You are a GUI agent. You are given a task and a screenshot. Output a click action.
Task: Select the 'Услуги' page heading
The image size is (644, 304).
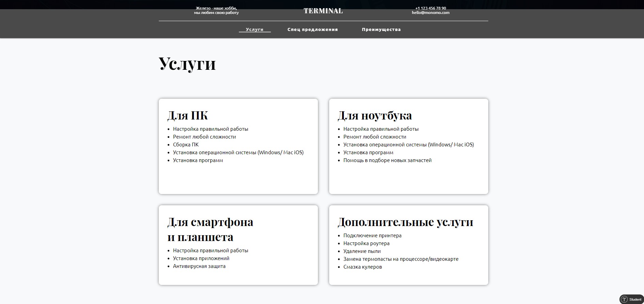pyautogui.click(x=187, y=64)
